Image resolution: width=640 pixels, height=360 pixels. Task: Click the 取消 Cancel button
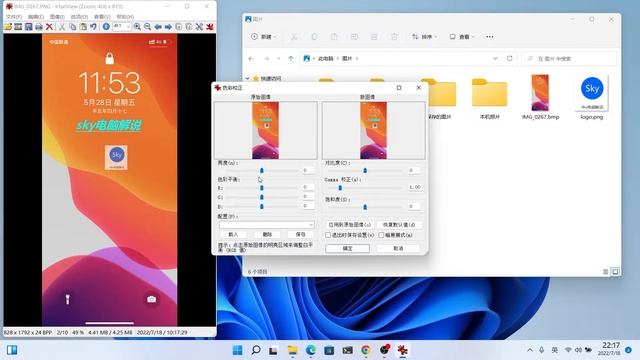click(398, 249)
